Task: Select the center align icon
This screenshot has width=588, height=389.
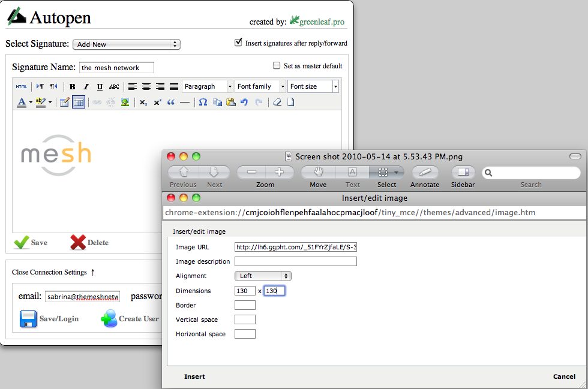Action: 146,87
